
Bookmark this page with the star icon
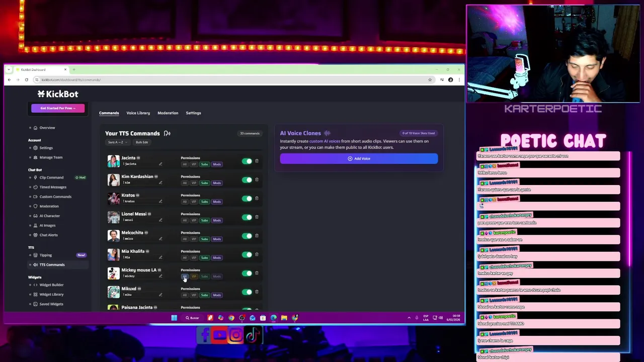pyautogui.click(x=430, y=79)
